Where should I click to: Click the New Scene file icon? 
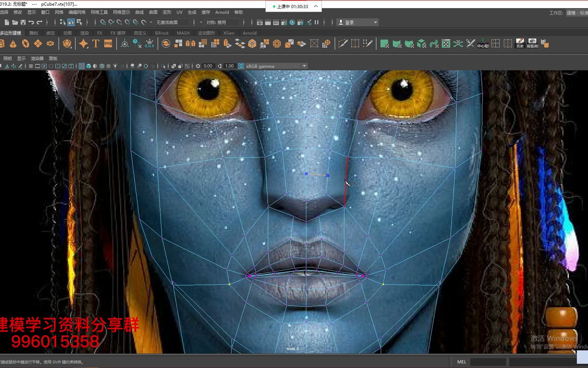tap(6, 22)
